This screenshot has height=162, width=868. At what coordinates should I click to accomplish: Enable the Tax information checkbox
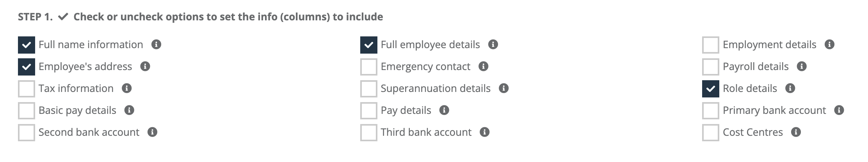pos(27,89)
